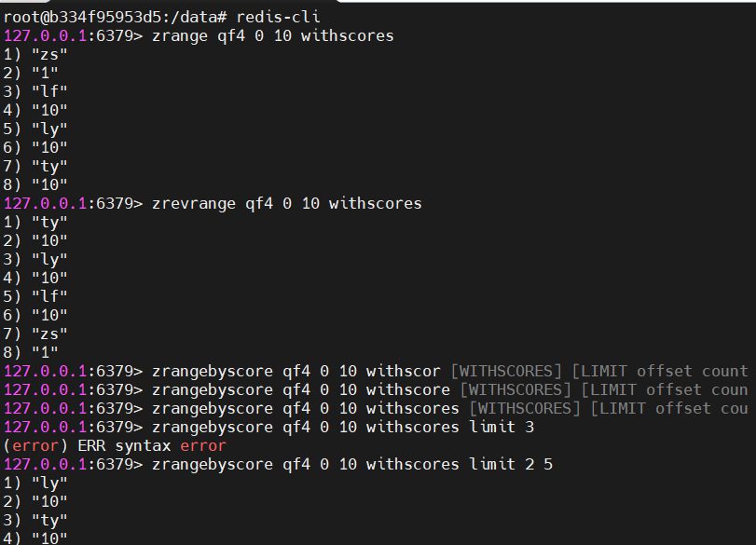Click the redis-cli command on the first line
This screenshot has height=545, width=756.
tap(278, 18)
